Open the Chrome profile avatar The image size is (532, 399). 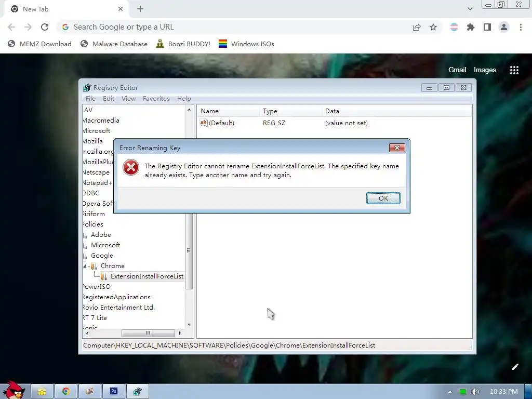tap(504, 27)
